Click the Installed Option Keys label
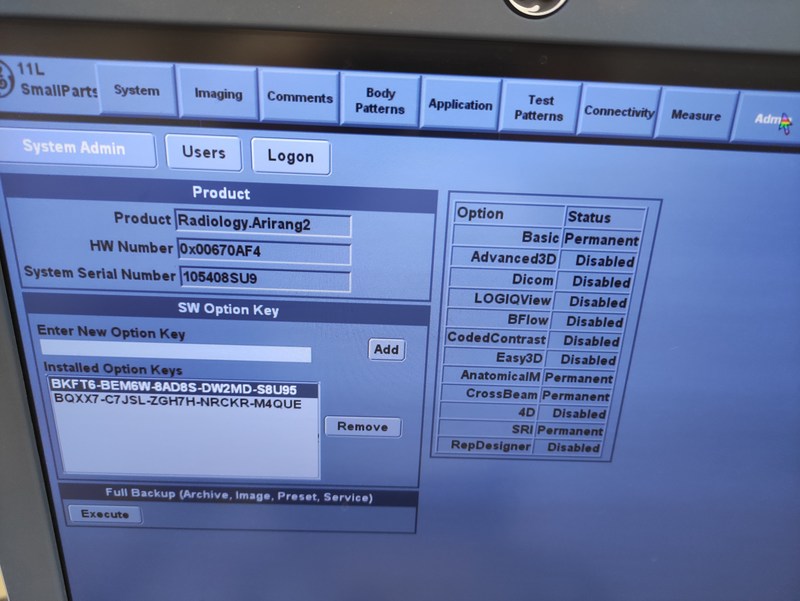This screenshot has height=601, width=800. tap(113, 368)
